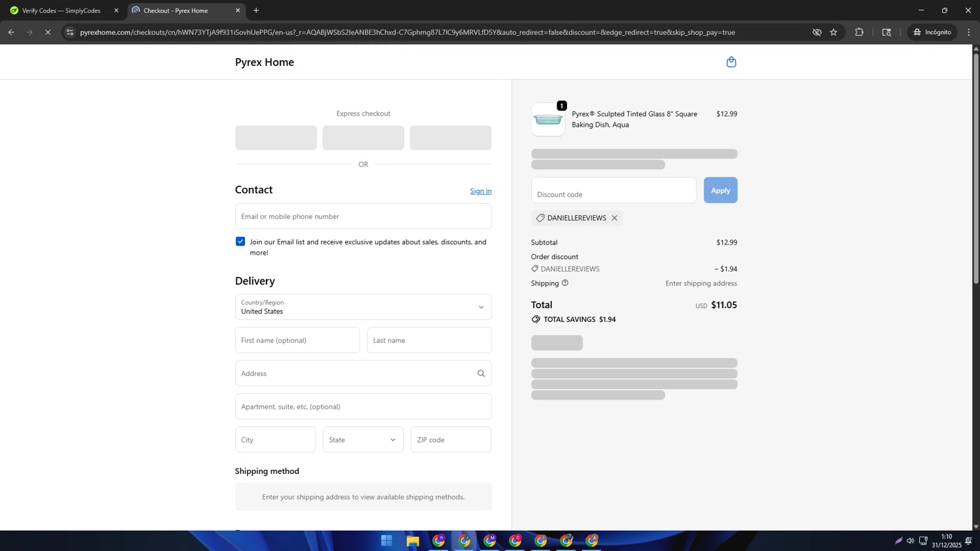Show shipping info help icon
Image resolution: width=980 pixels, height=551 pixels.
[565, 283]
